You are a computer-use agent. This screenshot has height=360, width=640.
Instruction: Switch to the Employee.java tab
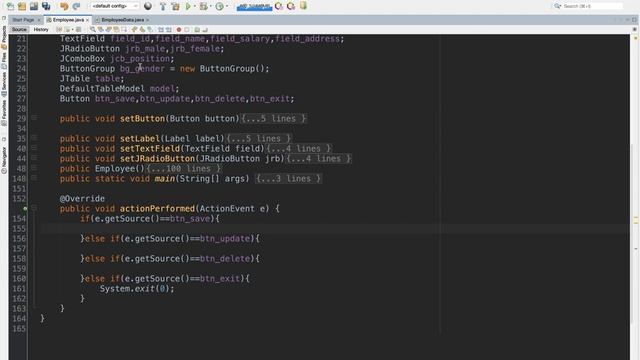68,20
